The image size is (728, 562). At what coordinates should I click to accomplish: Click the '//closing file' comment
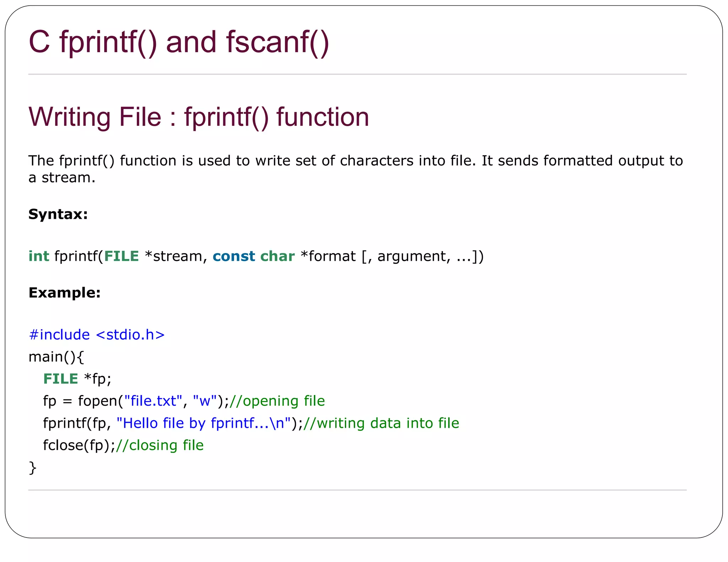160,445
